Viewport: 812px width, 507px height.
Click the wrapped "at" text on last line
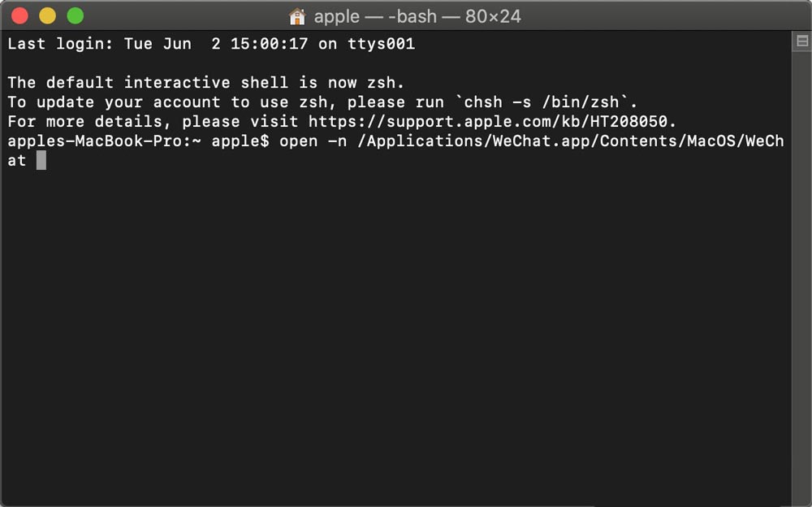coord(16,161)
